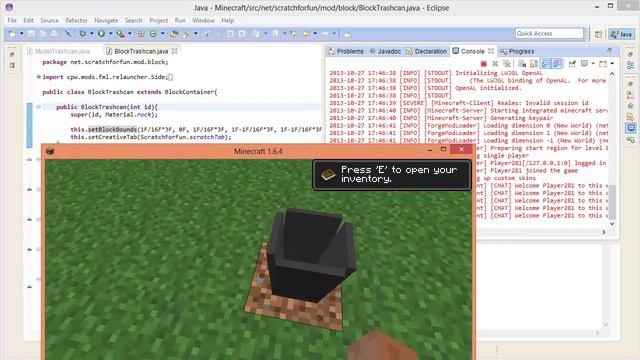Run the program with green Run icon
This screenshot has height=360, width=640.
(101, 34)
